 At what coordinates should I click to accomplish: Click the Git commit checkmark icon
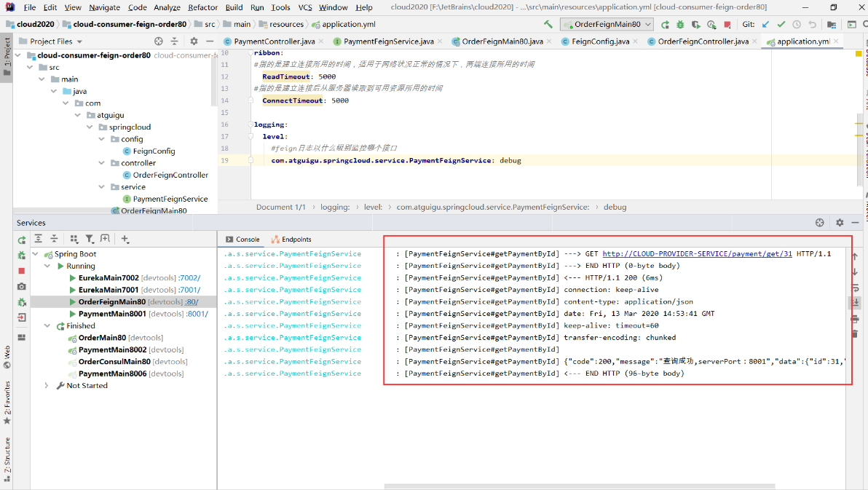781,24
